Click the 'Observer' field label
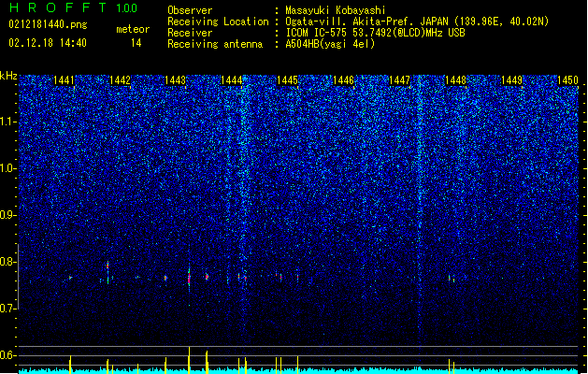 [x=190, y=10]
